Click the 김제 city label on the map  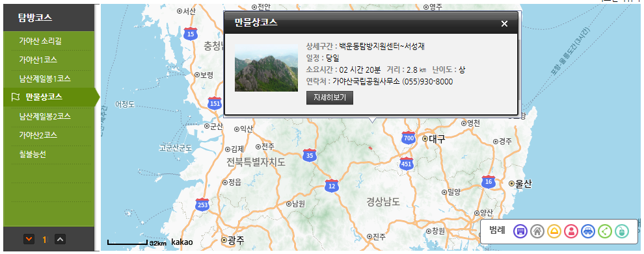(x=237, y=149)
